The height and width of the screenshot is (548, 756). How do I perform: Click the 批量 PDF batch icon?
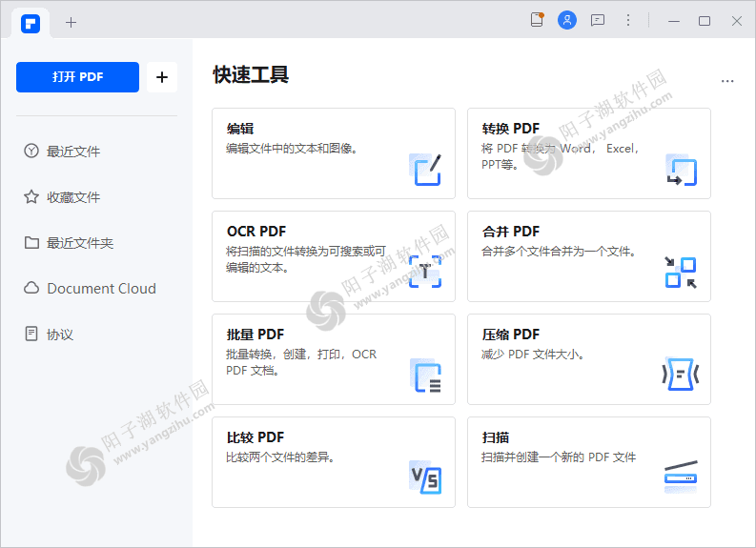tap(425, 375)
